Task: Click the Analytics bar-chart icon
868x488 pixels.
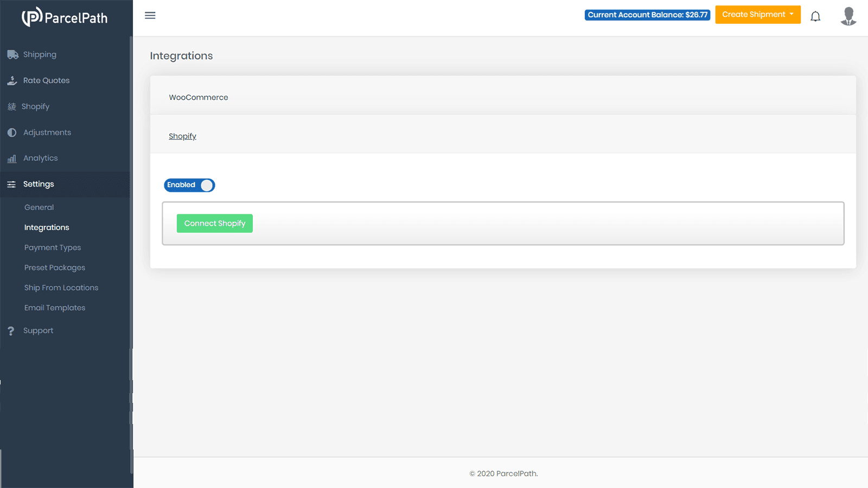Action: coord(11,158)
